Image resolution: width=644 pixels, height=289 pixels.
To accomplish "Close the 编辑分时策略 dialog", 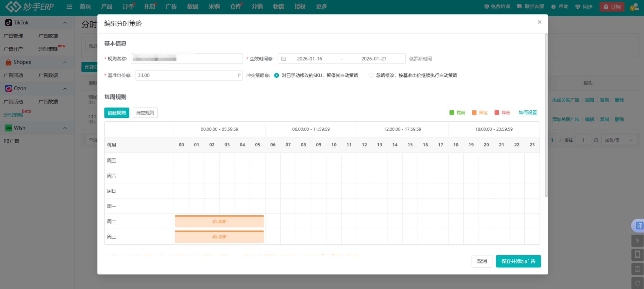I will point(539,22).
